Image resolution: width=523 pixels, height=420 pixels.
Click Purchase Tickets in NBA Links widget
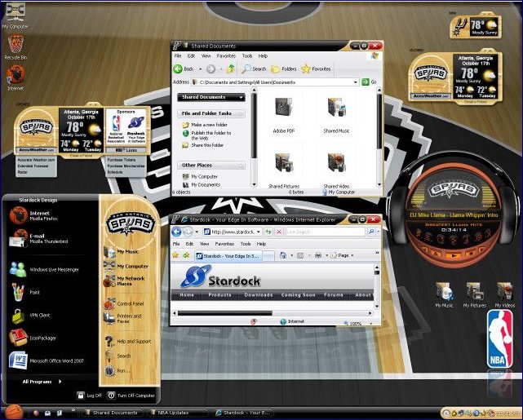(122, 160)
